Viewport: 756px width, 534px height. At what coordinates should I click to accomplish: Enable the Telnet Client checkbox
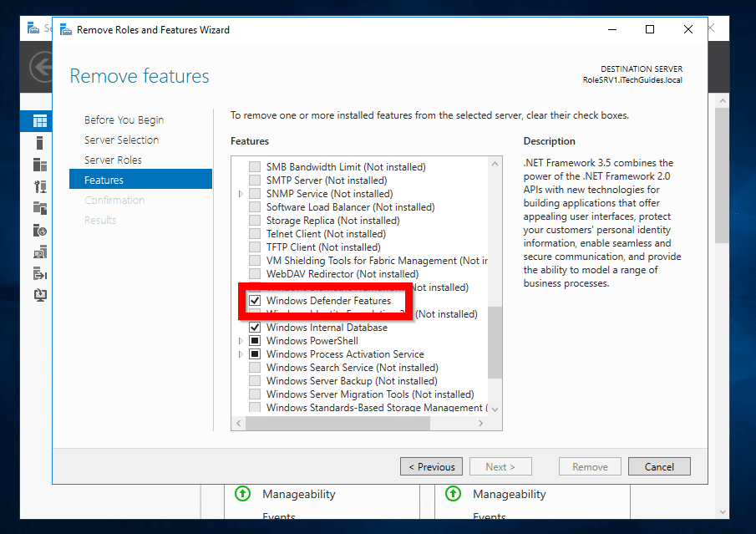coord(255,233)
